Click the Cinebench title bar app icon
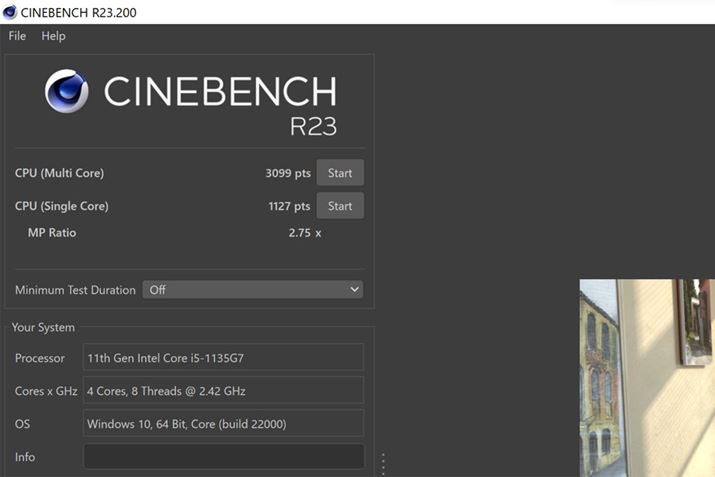715x477 pixels. [10, 12]
